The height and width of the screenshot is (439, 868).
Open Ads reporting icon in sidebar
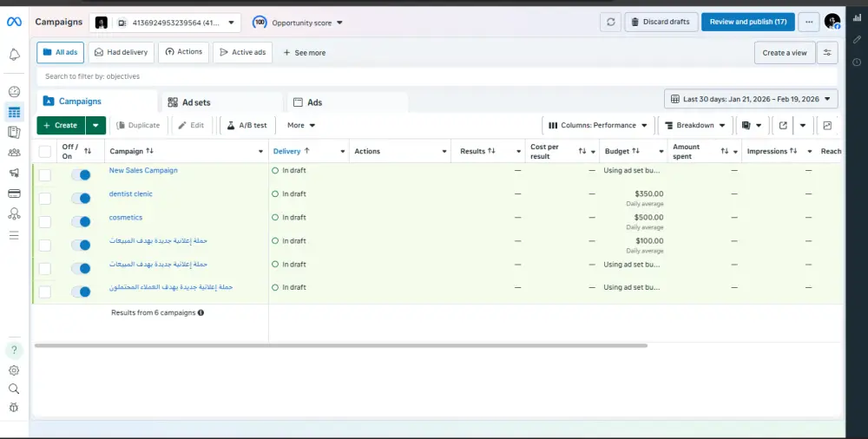click(15, 133)
